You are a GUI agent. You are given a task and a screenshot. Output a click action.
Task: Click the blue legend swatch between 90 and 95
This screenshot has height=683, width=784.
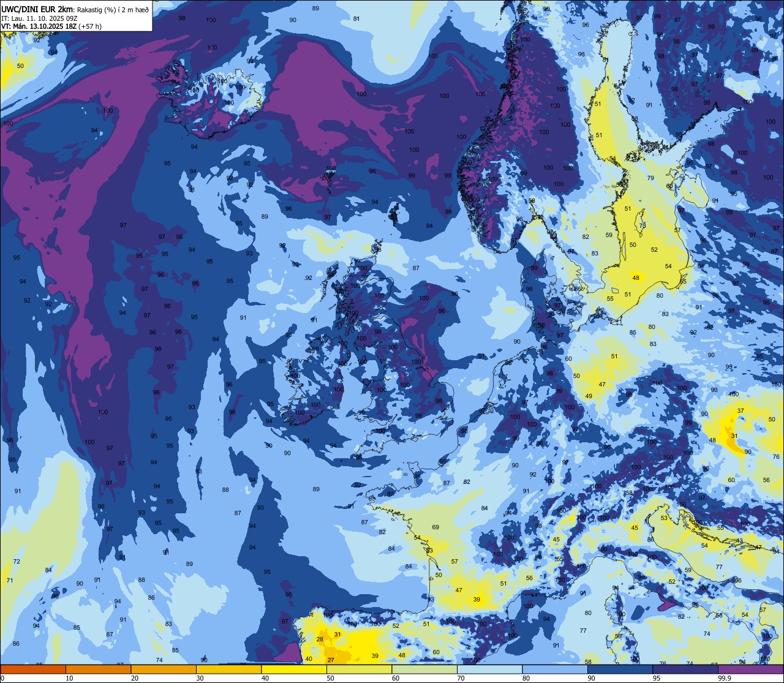point(620,670)
